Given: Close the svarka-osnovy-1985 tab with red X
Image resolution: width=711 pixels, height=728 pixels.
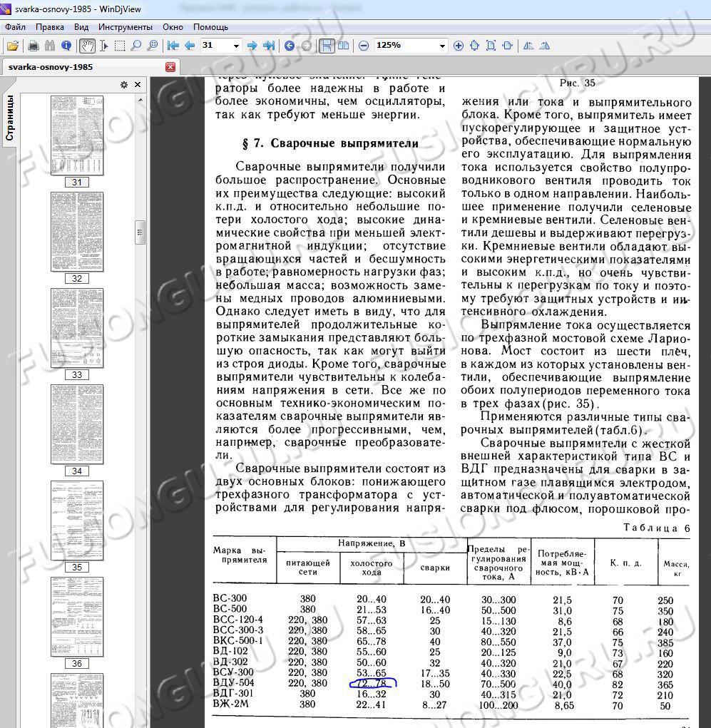Looking at the screenshot, I should coord(170,67).
